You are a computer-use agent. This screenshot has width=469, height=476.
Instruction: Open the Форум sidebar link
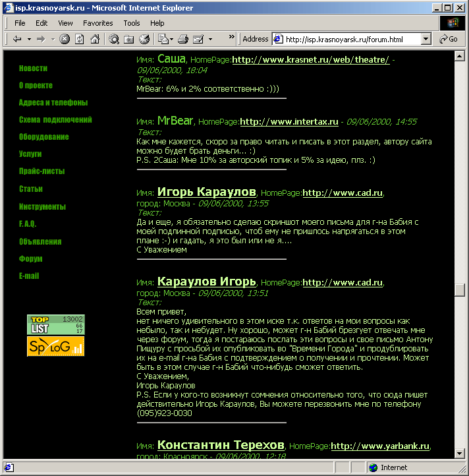(31, 259)
